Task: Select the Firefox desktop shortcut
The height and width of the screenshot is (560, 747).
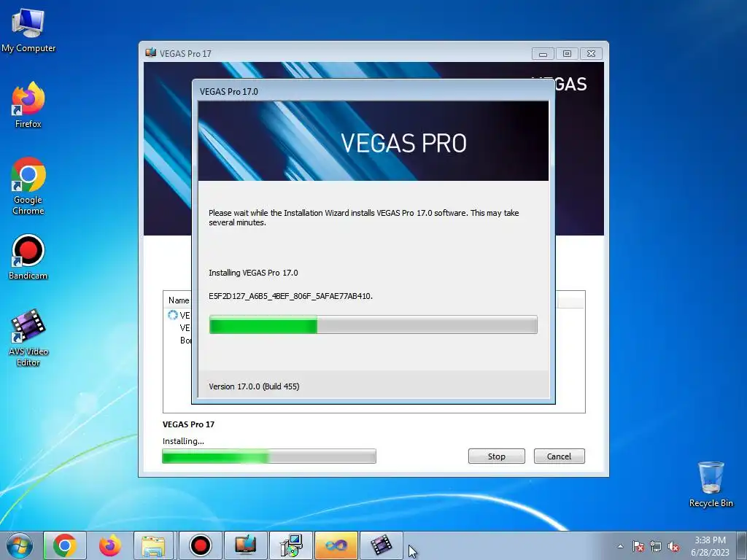Action: pos(28,105)
